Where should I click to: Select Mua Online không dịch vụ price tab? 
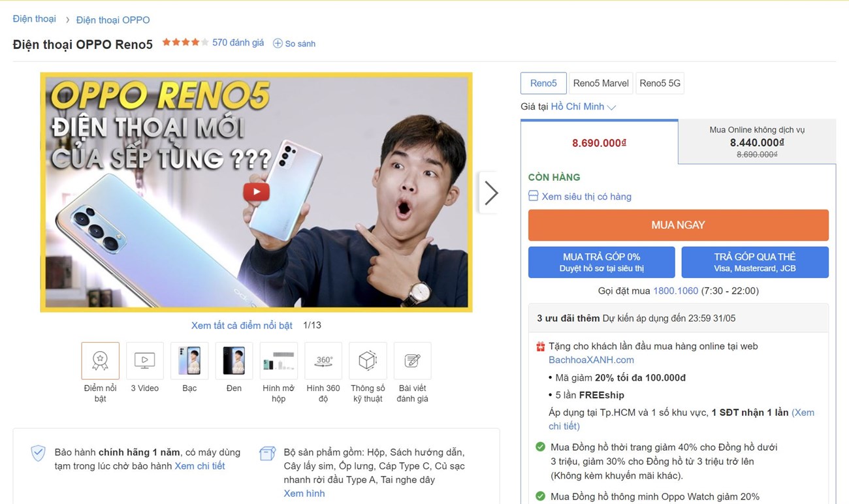pos(757,142)
